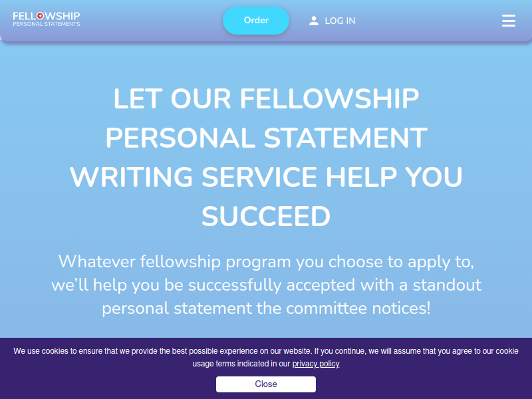532x399 pixels.
Task: Click the cookie notice first text line
Action: [266, 351]
